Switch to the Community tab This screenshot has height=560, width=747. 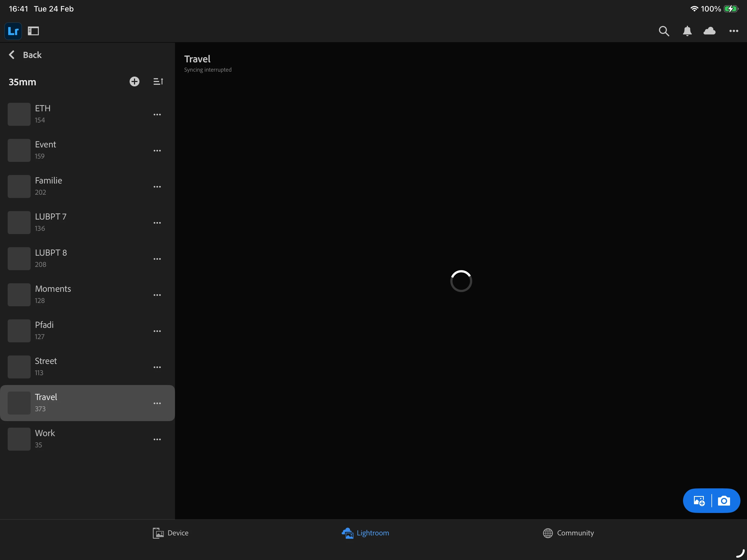[568, 533]
